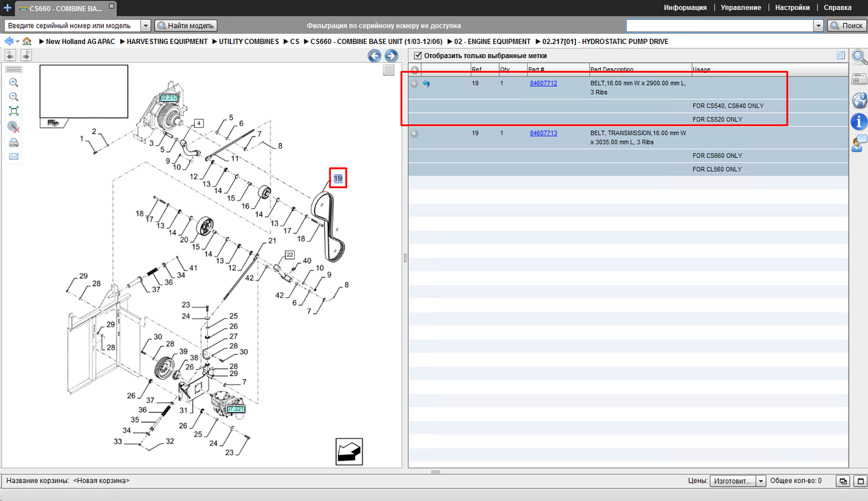Clear selected callouts on the diagram
Image resolution: width=868 pixels, height=501 pixels.
coord(13,127)
